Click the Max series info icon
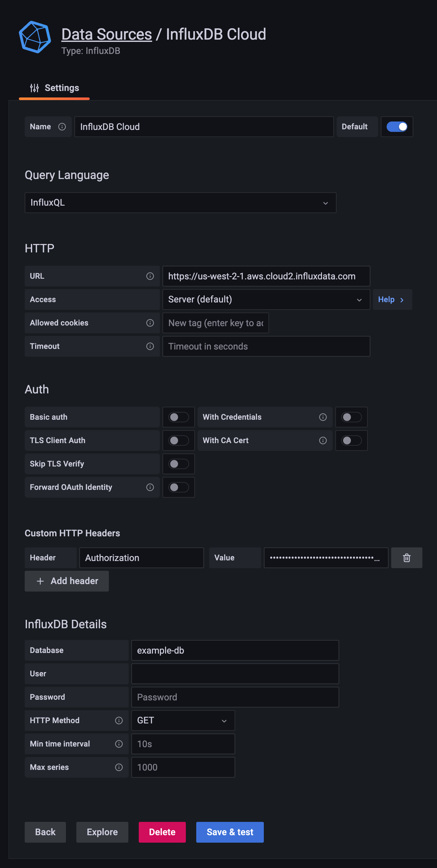Viewport: 437px width, 868px height. coord(119,767)
